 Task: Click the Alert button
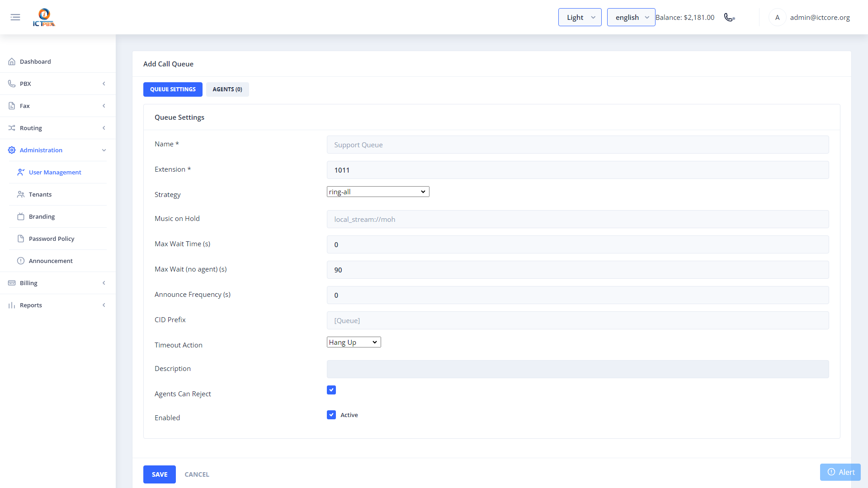[840, 472]
